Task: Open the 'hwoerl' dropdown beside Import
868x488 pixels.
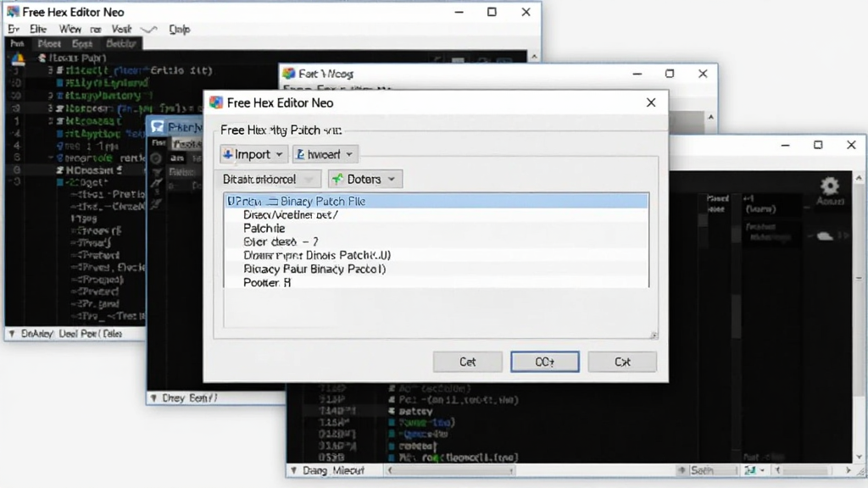Action: pos(325,154)
